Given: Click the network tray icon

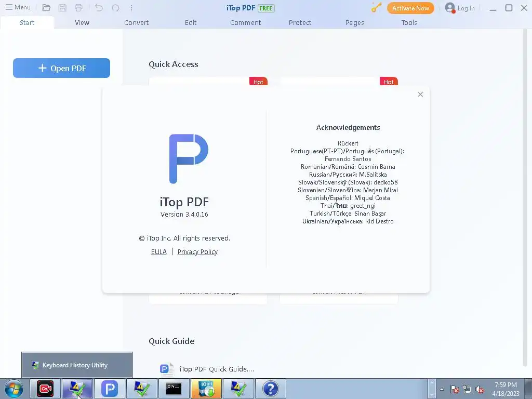Looking at the screenshot, I should (467, 390).
